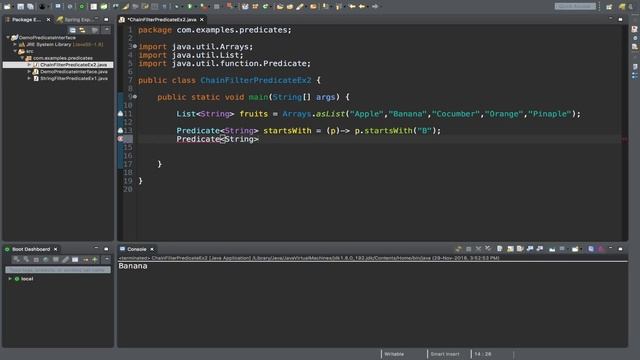Screen dimensions: 640x360
Task: Click cursor position 14 : 26 in status bar
Action: pos(483,354)
